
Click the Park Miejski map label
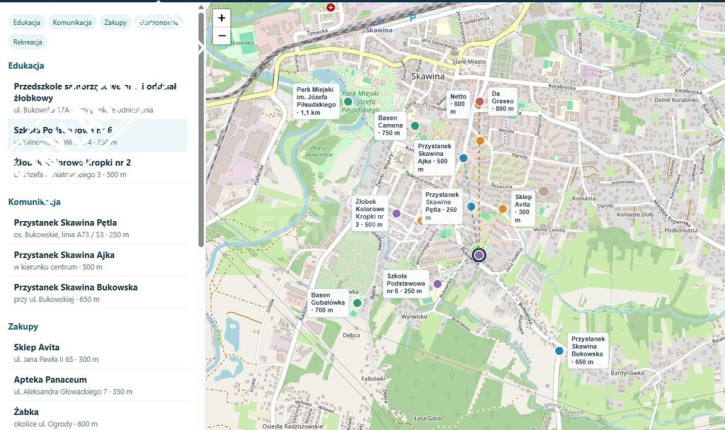click(317, 101)
